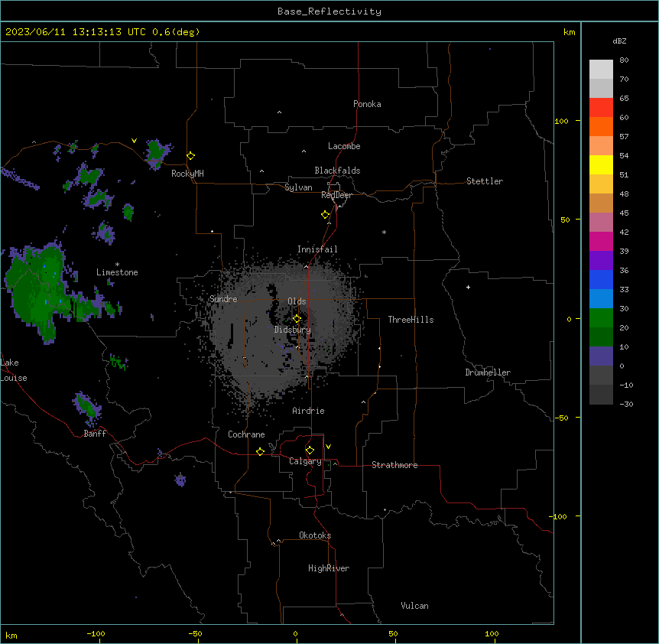Click the Cochrane city label
The width and height of the screenshot is (659, 644).
coord(246,434)
